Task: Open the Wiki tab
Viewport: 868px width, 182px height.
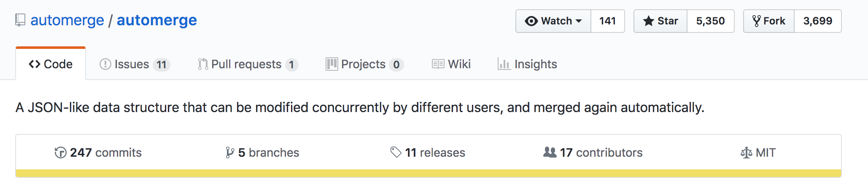Action: click(x=451, y=64)
